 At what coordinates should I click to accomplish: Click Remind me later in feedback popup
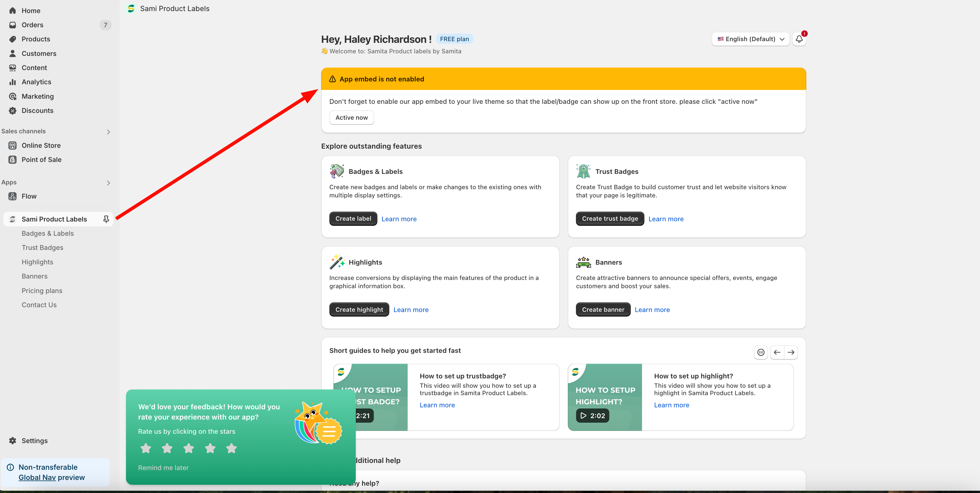pyautogui.click(x=163, y=467)
